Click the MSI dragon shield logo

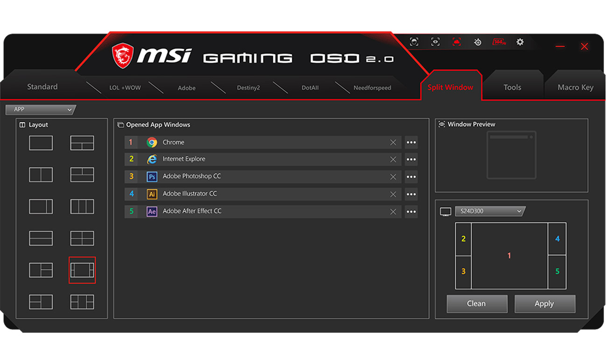(123, 56)
